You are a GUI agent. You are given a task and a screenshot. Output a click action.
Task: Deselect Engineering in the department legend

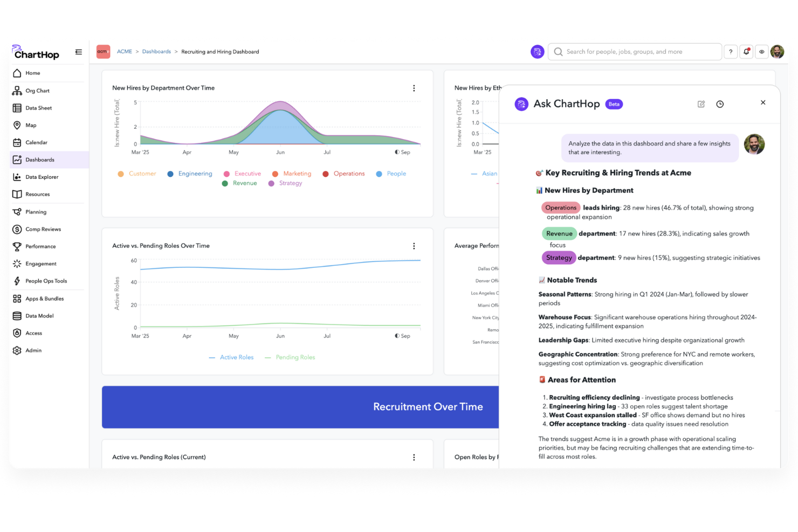click(195, 173)
